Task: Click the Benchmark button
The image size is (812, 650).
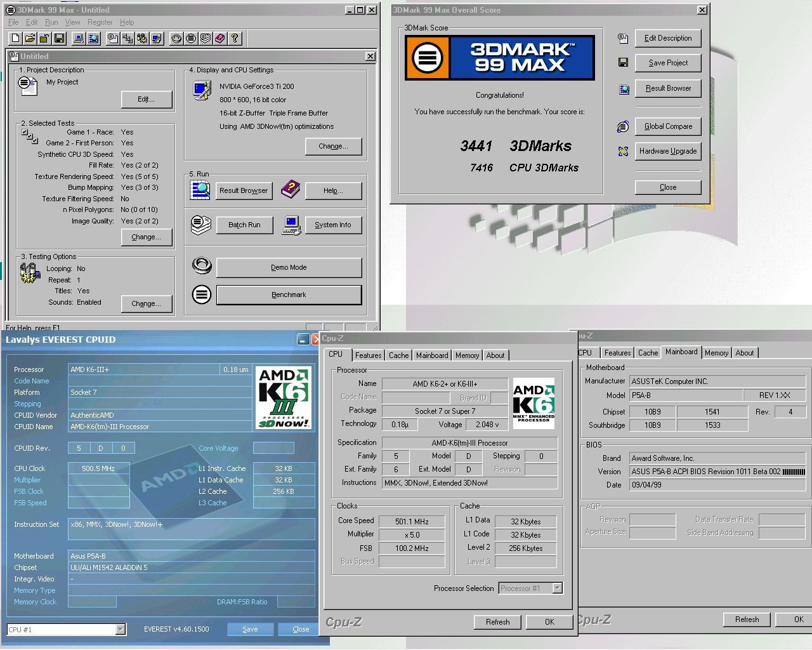Action: point(289,295)
